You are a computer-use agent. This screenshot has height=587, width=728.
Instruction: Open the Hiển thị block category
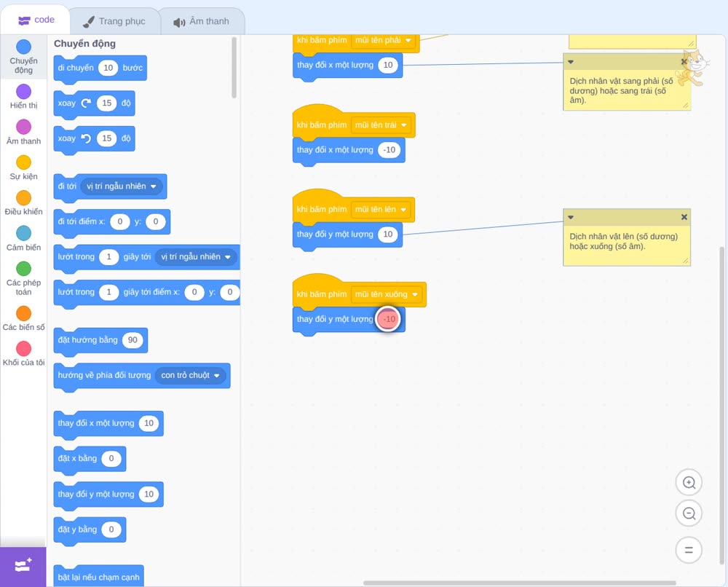[23, 97]
